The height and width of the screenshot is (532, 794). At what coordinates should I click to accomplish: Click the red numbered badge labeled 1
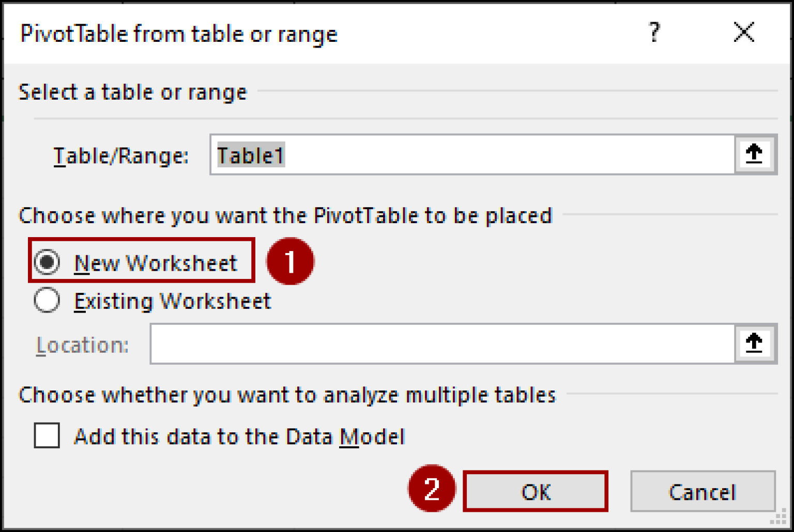[x=289, y=261]
